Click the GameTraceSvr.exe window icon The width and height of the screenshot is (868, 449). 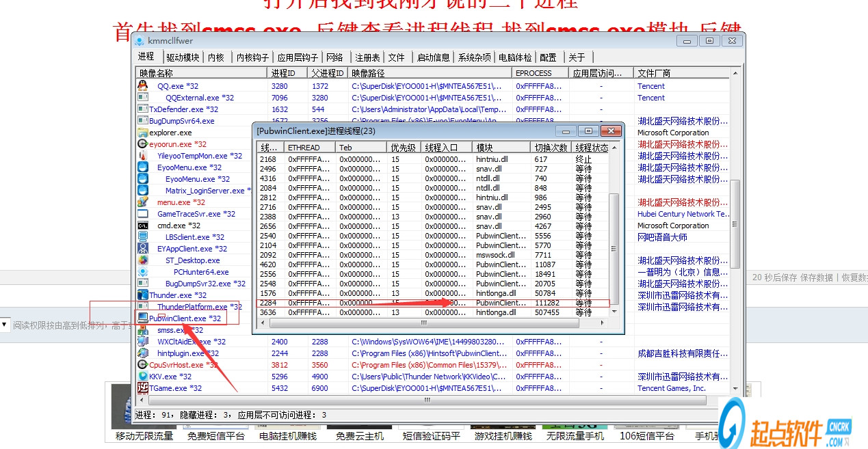(142, 214)
